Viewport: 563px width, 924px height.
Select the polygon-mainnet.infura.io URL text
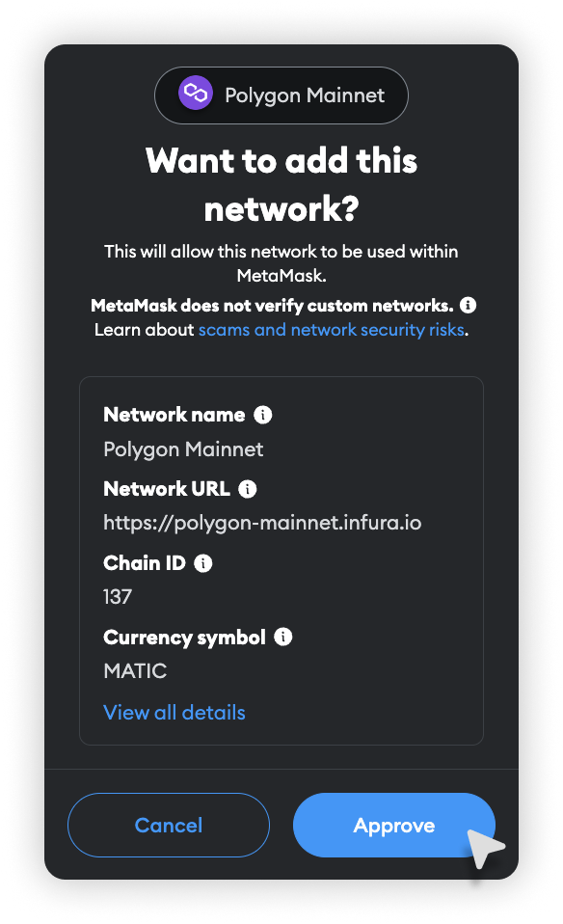tap(262, 523)
